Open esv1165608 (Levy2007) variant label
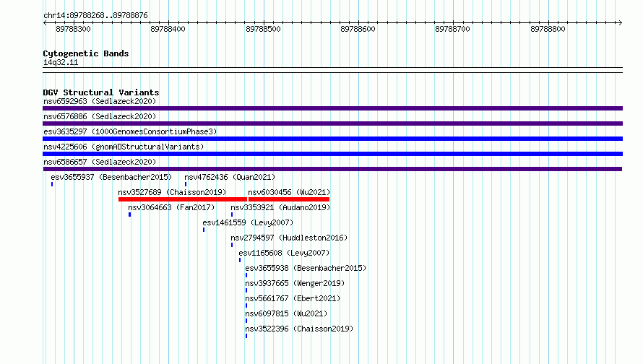643x364 pixels. 284,253
